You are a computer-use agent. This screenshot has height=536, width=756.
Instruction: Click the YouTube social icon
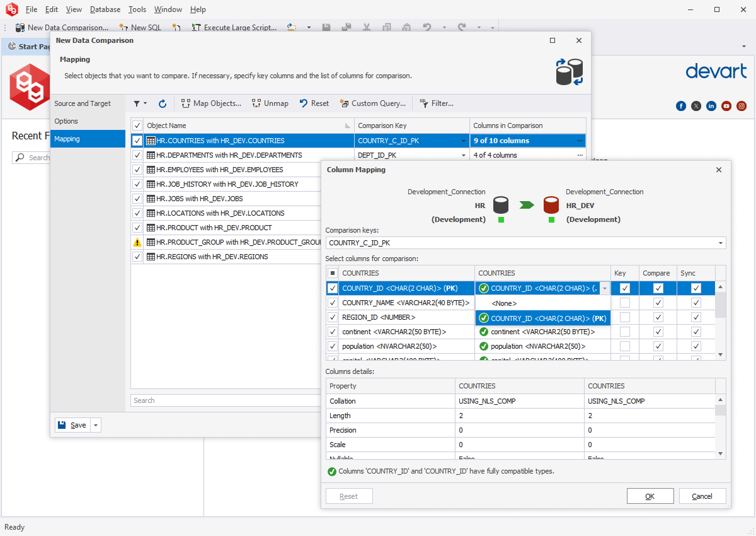point(726,106)
